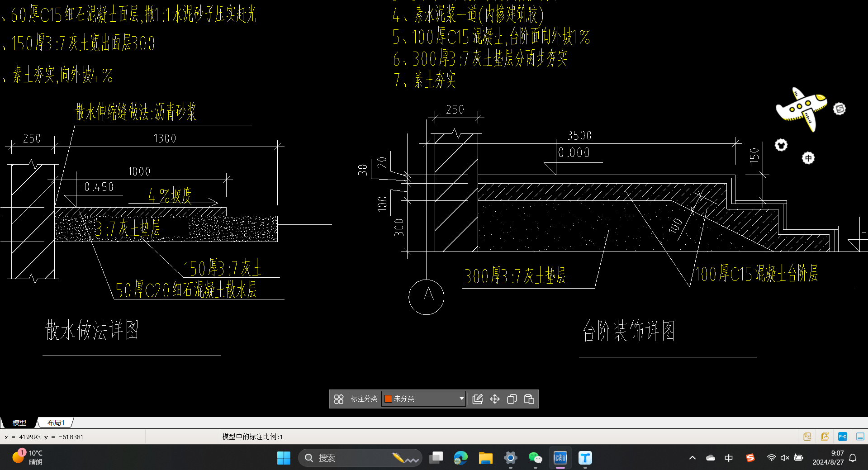Click the OneDrive cloud tray icon
Viewport: 868px width, 470px height.
[x=711, y=458]
